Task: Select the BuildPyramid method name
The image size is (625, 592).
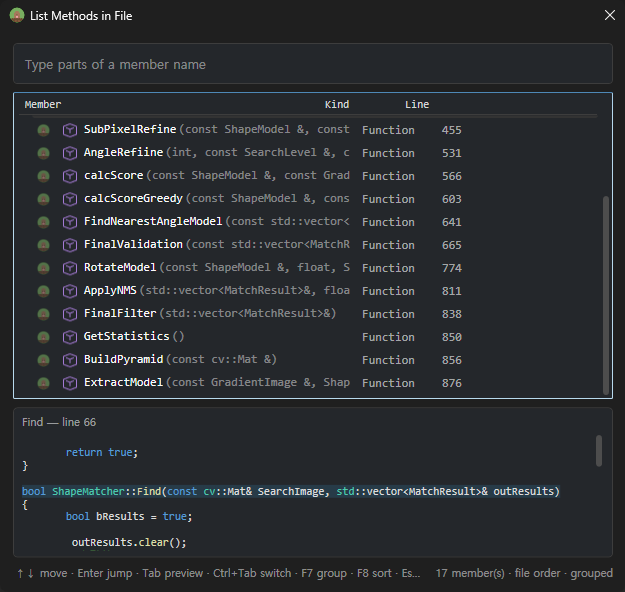Action: tap(124, 359)
